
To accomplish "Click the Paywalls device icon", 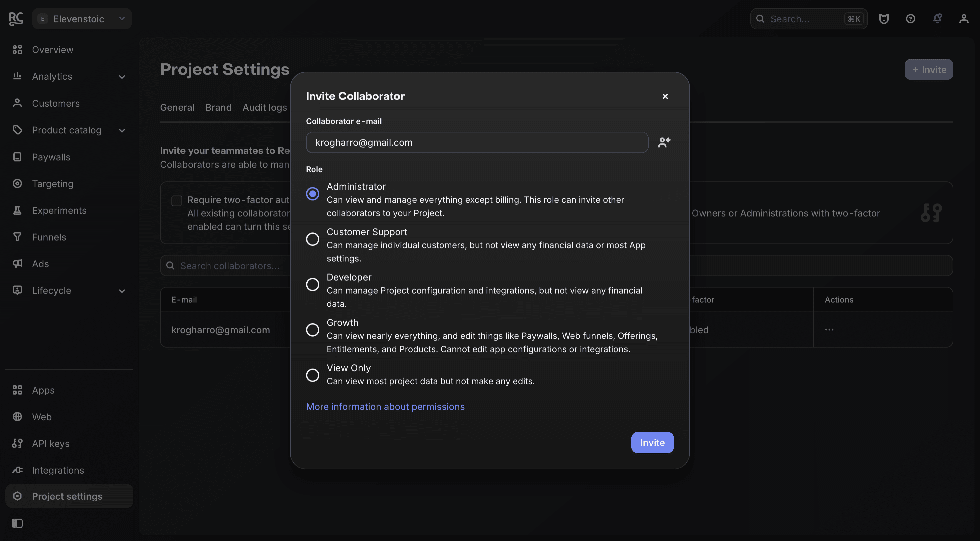I will point(17,157).
